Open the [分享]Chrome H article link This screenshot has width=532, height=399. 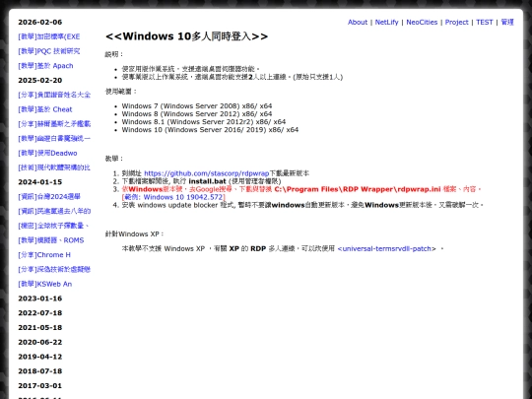[44, 255]
